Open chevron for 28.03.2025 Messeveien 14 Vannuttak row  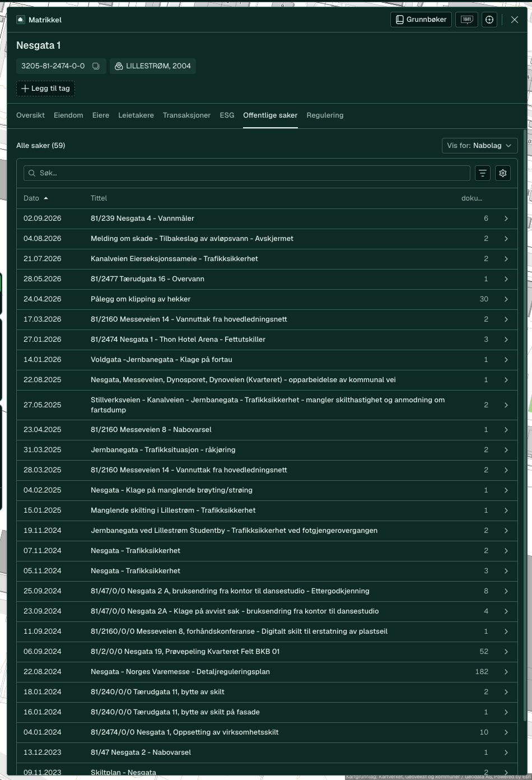click(506, 470)
